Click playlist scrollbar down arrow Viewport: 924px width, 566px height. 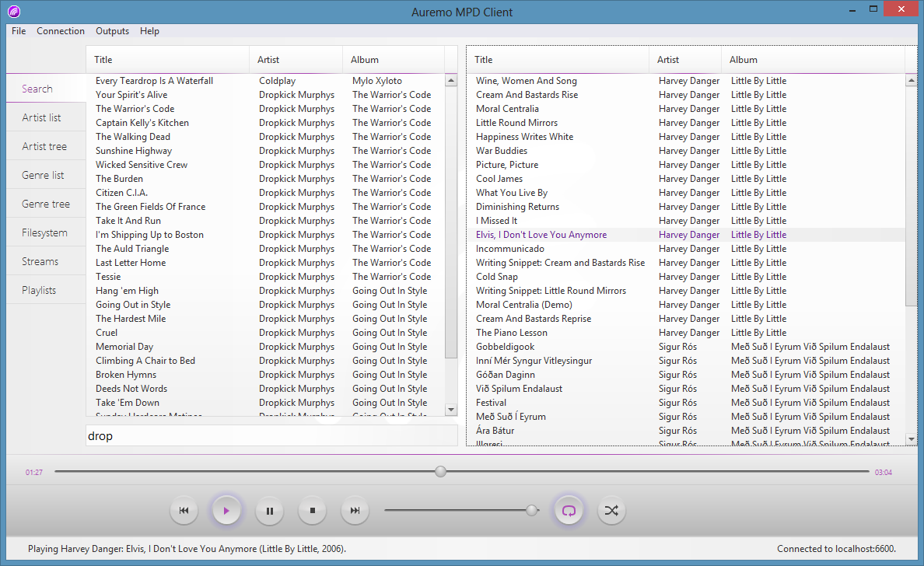[912, 438]
